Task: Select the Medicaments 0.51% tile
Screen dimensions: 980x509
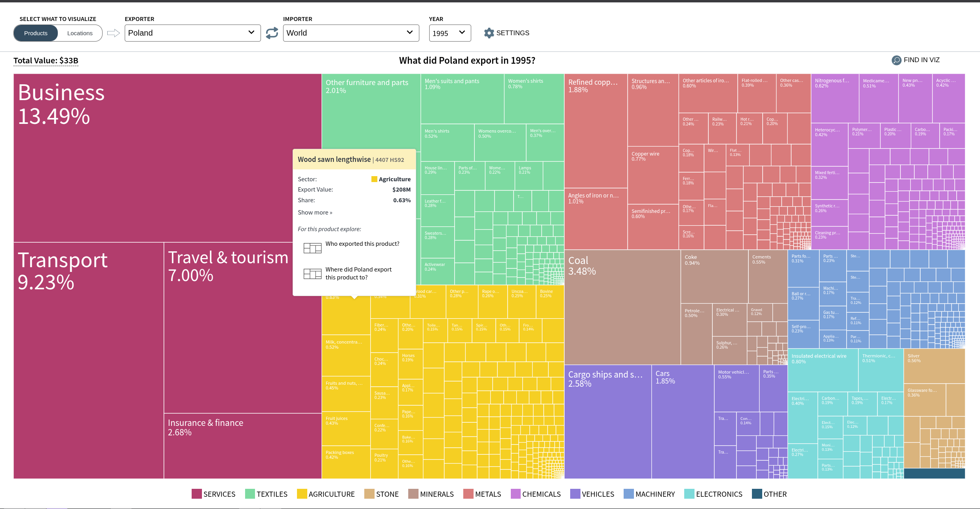Action: tap(879, 98)
